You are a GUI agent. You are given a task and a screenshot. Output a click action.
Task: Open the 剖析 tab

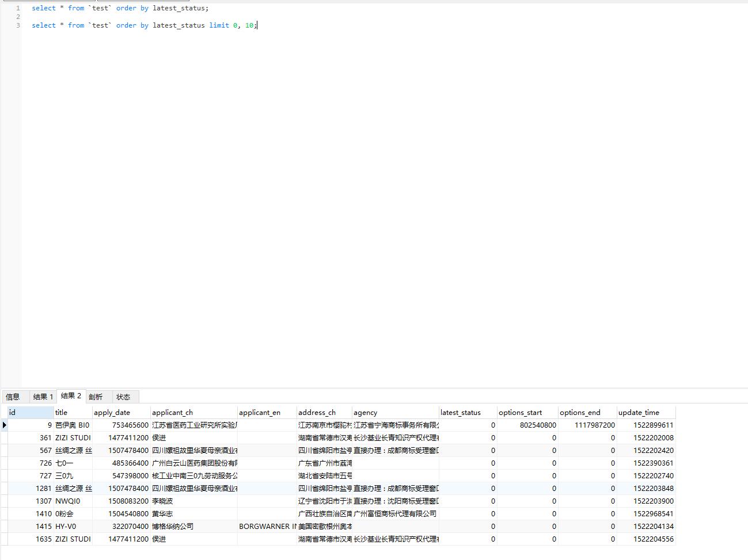96,397
